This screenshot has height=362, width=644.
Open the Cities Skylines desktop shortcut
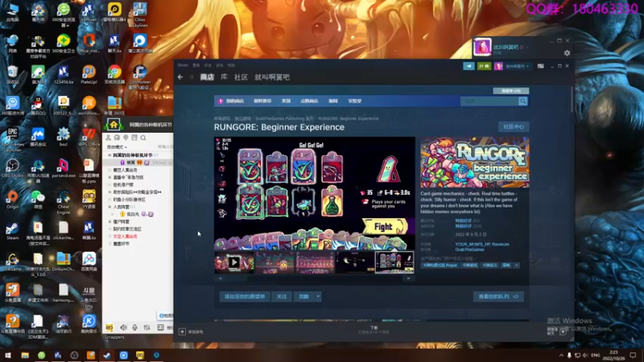click(x=140, y=14)
